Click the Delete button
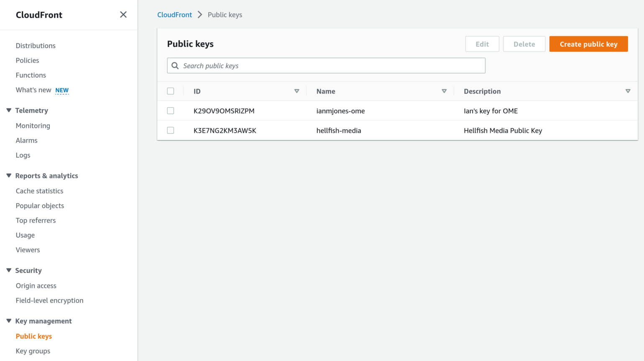 coord(524,44)
